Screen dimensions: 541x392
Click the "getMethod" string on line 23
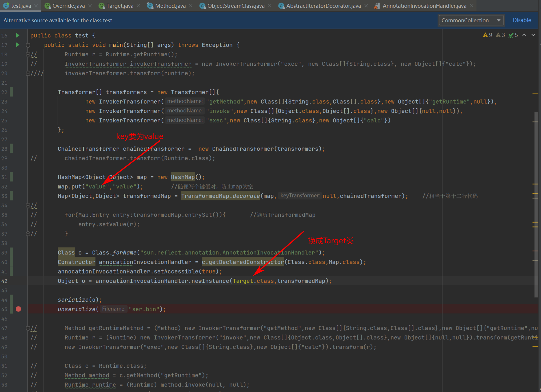(225, 102)
